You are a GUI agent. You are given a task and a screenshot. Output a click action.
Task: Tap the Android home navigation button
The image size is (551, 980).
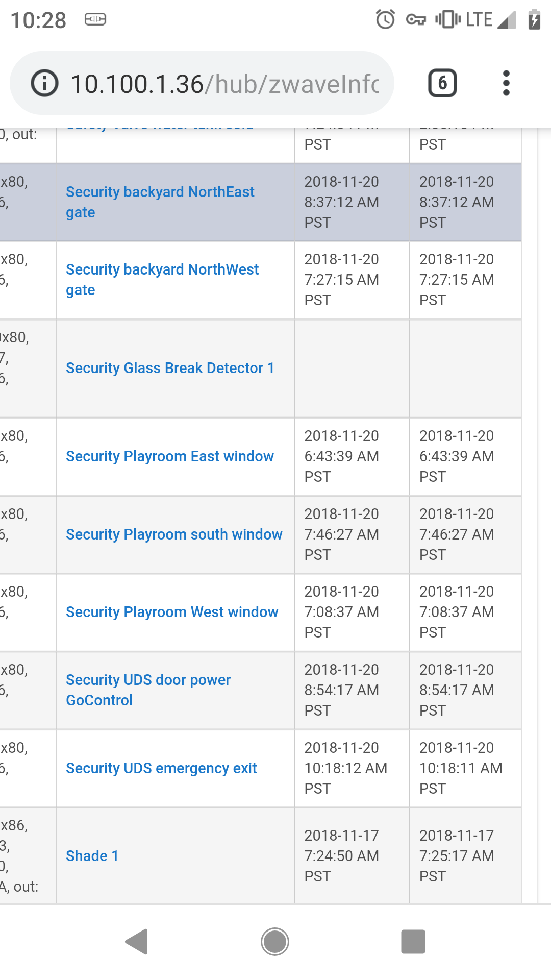pos(275,942)
